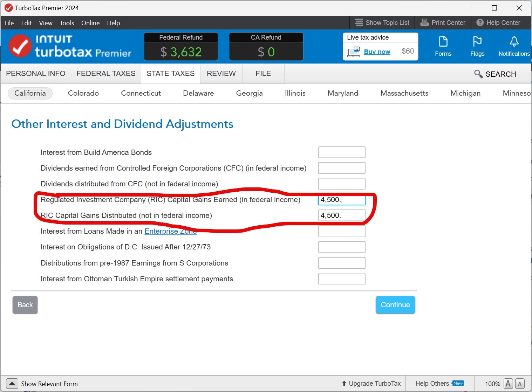Open the File menu
The width and height of the screenshot is (532, 392).
coord(9,23)
